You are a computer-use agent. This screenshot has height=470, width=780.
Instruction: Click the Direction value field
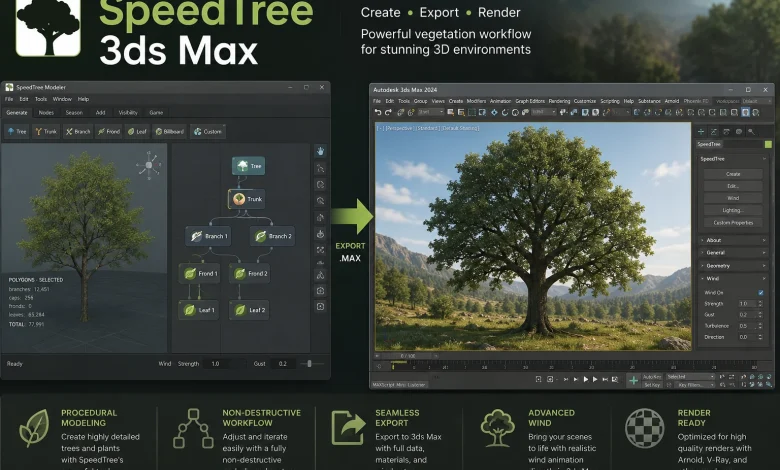[x=747, y=337]
